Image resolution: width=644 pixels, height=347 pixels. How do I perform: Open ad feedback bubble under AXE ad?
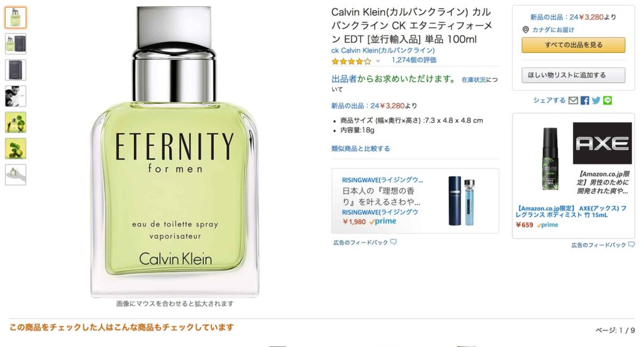pos(631,244)
